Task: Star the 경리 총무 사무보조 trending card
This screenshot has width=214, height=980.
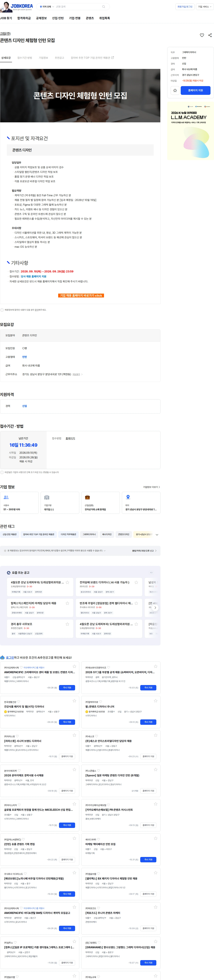Action: click(67, 624)
